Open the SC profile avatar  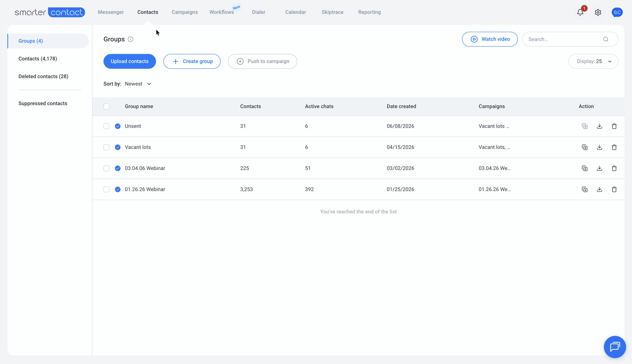pos(617,12)
